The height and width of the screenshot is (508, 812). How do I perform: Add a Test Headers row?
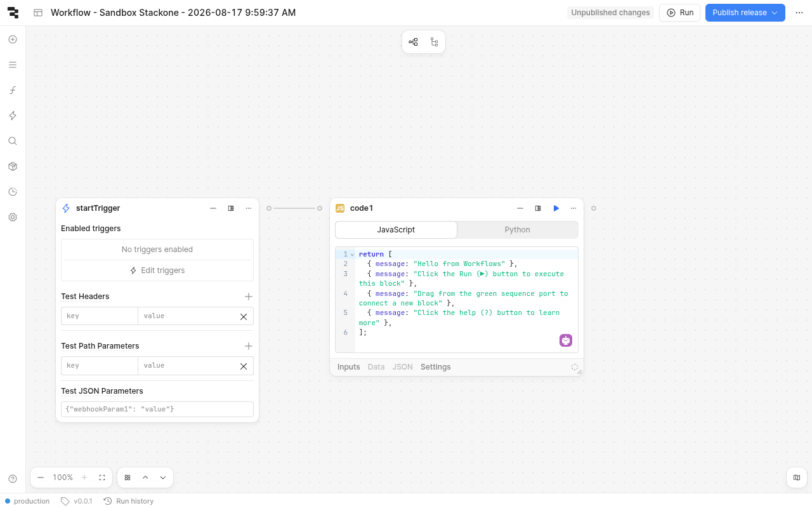point(249,297)
